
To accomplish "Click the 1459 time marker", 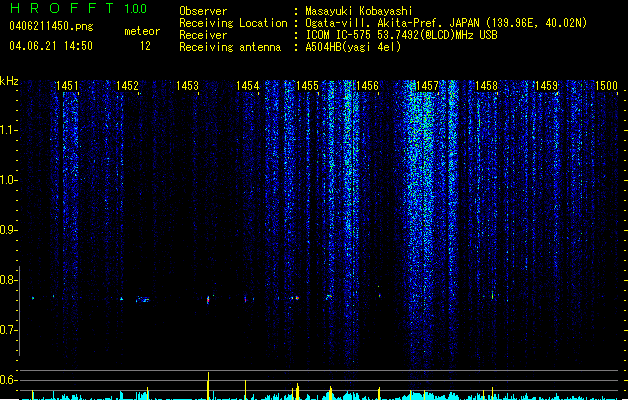I will click(546, 85).
